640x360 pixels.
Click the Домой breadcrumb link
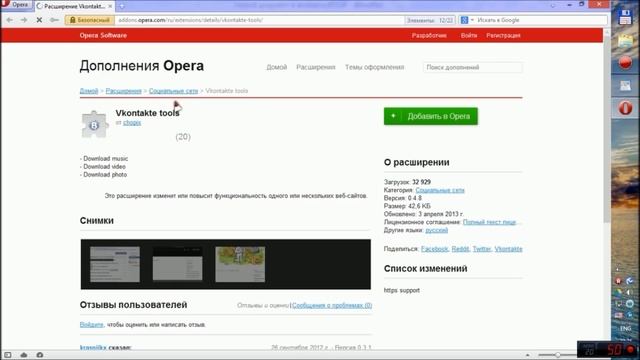pos(89,91)
